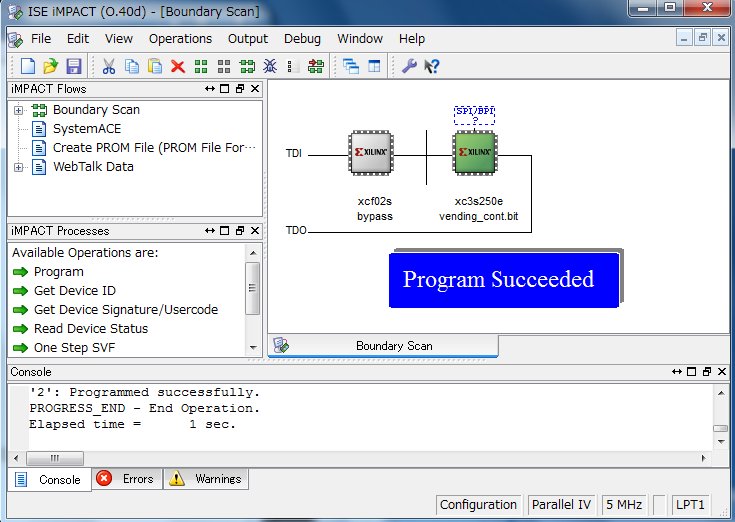Click processes list scrollbar up arrow
The width and height of the screenshot is (735, 522).
click(253, 253)
